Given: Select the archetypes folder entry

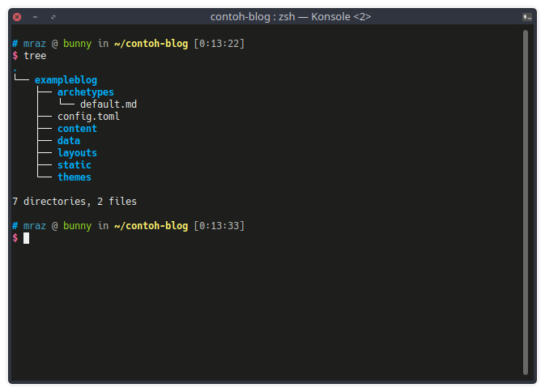Looking at the screenshot, I should pyautogui.click(x=86, y=92).
